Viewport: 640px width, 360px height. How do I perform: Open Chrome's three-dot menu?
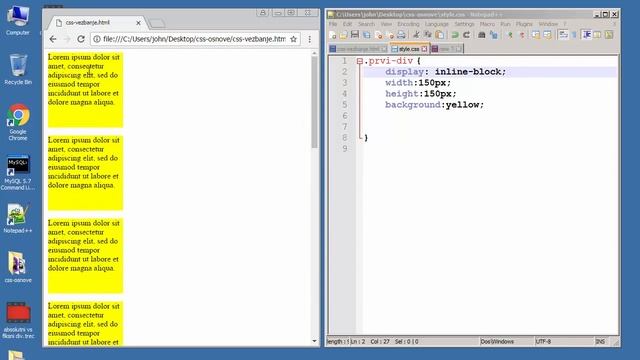pos(310,39)
